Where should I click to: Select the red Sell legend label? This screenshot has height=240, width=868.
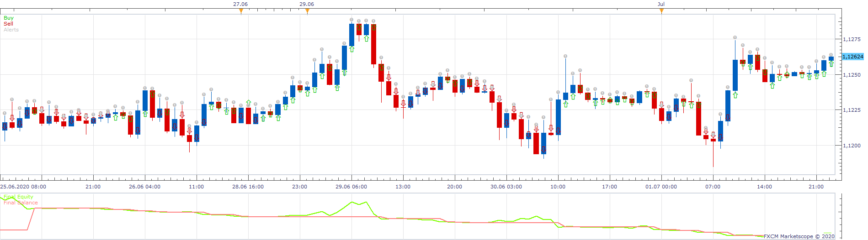coord(8,24)
